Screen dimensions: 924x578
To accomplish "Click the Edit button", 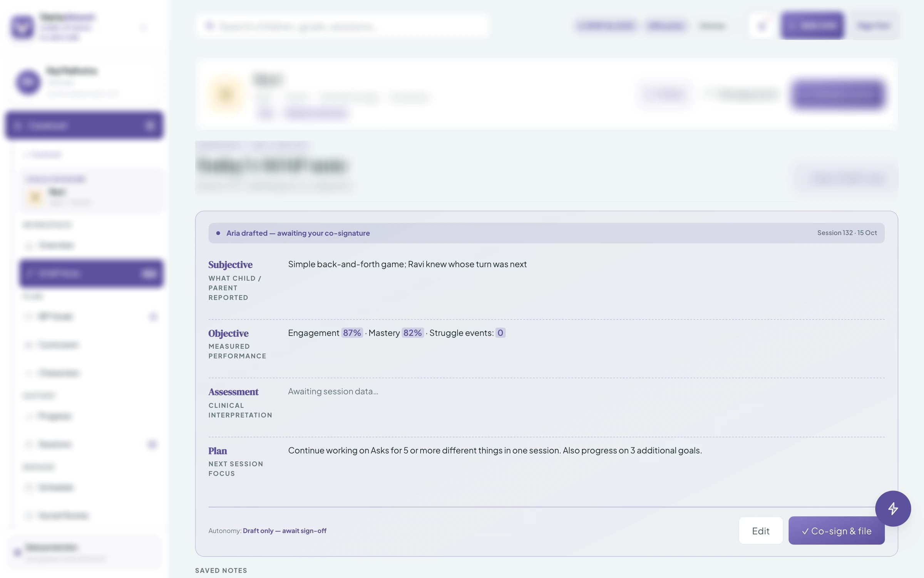I will click(760, 531).
